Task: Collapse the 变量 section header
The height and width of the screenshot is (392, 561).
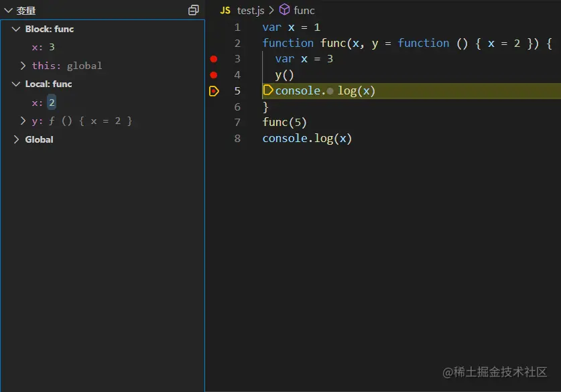Action: [x=8, y=11]
